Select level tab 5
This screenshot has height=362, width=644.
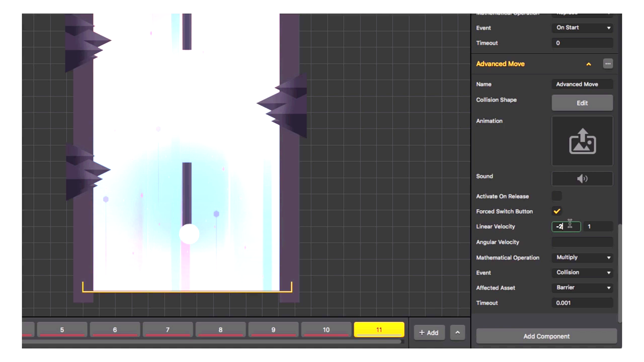point(62,330)
